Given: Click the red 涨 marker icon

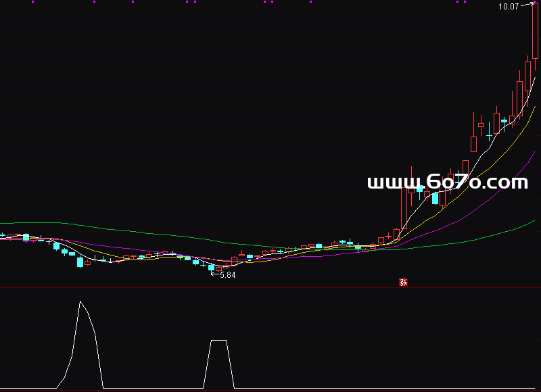Looking at the screenshot, I should 404,283.
